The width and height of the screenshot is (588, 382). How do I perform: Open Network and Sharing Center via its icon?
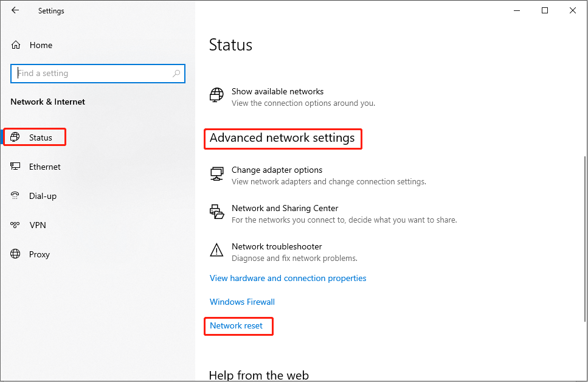(216, 212)
